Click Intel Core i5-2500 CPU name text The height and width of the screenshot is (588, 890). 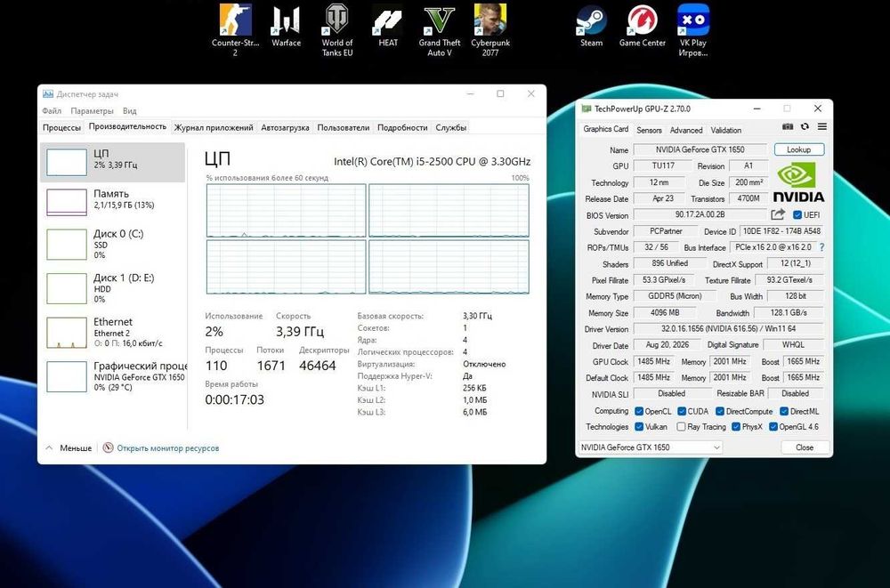coord(432,161)
